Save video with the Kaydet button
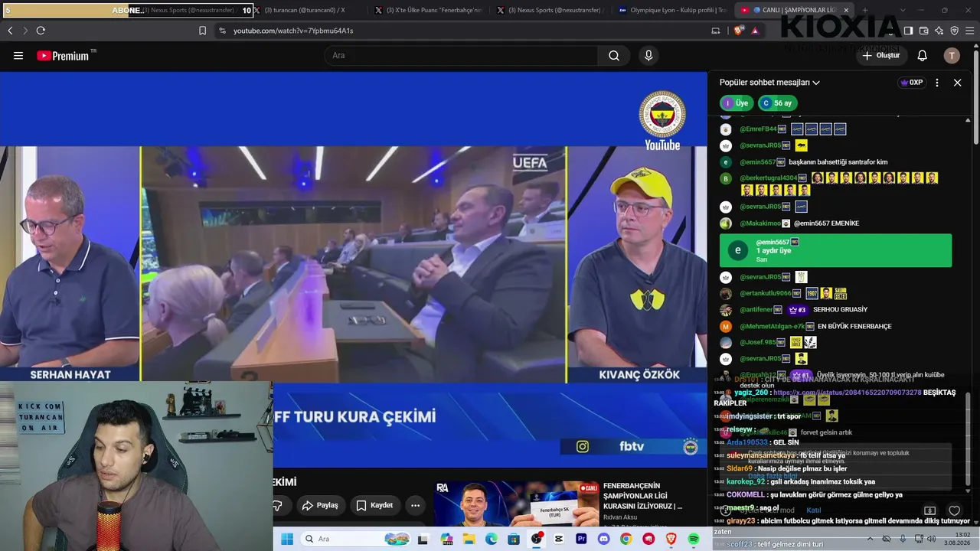This screenshot has width=980, height=551. click(374, 506)
